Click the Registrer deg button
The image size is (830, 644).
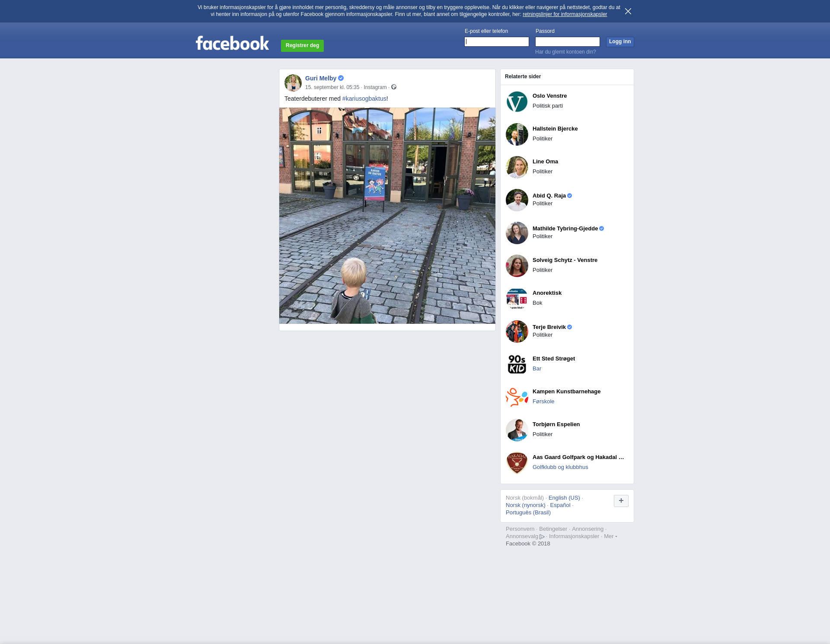tap(302, 45)
